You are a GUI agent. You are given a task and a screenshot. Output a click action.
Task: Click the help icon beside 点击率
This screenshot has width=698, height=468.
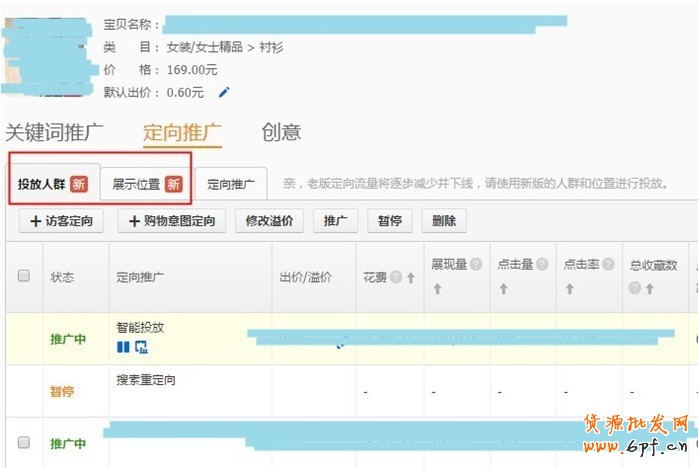coord(609,265)
